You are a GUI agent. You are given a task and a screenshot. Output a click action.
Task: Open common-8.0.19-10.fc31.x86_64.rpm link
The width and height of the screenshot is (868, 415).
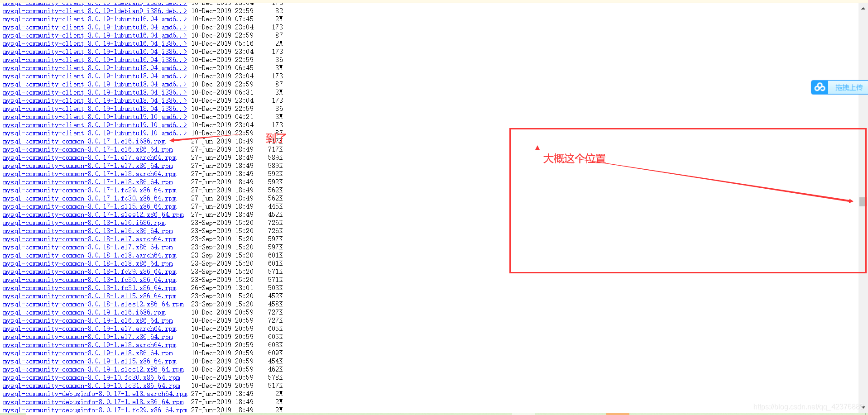91,386
